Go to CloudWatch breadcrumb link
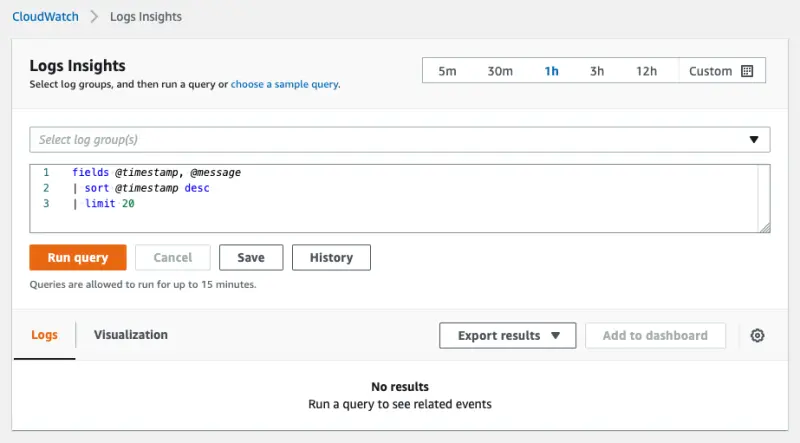The image size is (800, 443). [x=44, y=17]
